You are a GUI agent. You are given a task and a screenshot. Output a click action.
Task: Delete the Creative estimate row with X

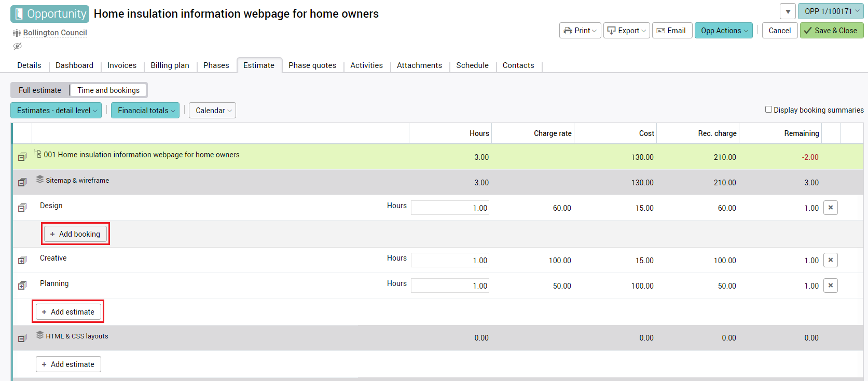click(x=830, y=260)
